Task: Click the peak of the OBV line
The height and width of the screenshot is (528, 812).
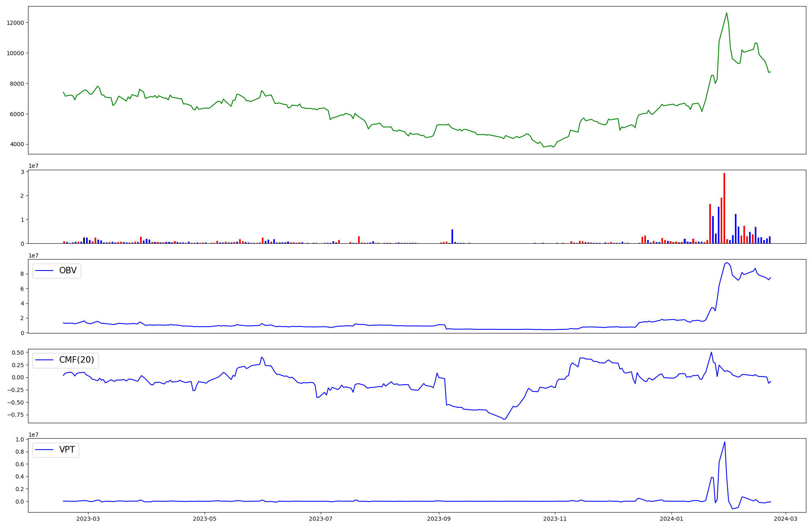Action: pos(727,263)
